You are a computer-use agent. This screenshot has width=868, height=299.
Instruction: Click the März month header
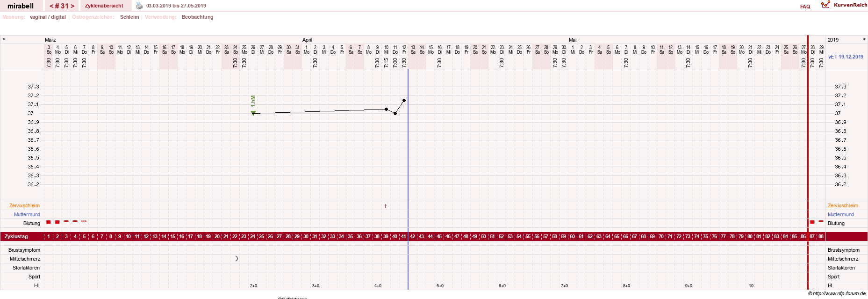(x=50, y=40)
